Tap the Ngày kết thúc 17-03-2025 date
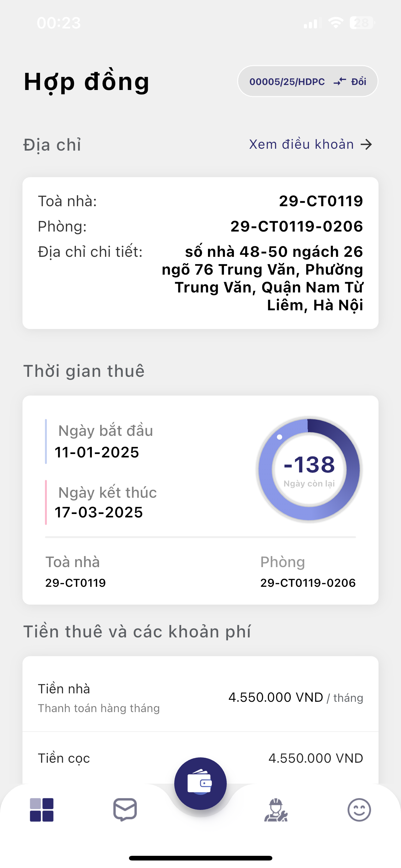401x868 pixels. pyautogui.click(x=99, y=512)
